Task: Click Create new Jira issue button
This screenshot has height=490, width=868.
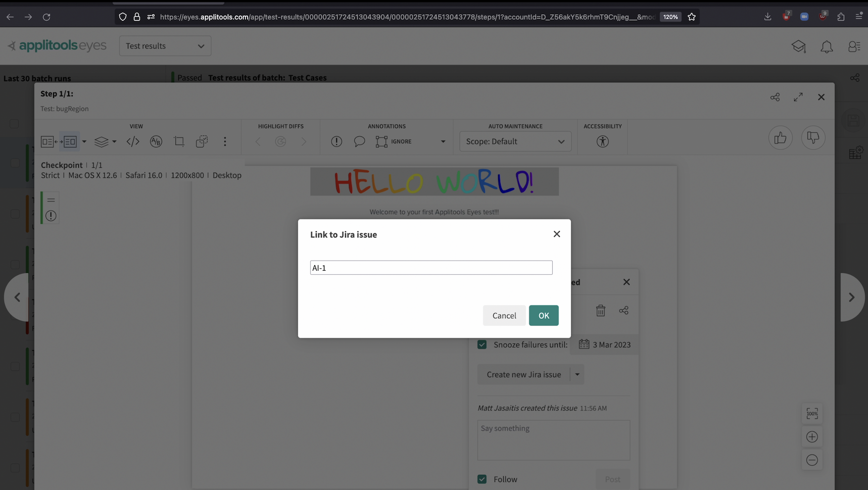Action: pyautogui.click(x=524, y=374)
